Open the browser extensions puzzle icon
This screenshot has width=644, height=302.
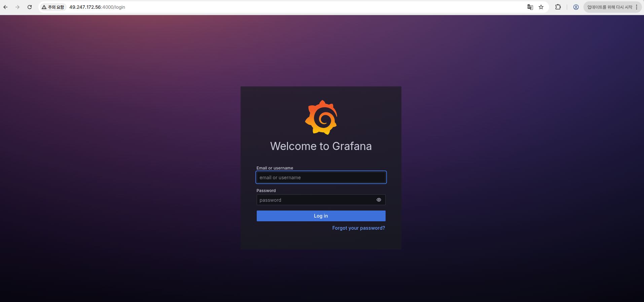558,7
